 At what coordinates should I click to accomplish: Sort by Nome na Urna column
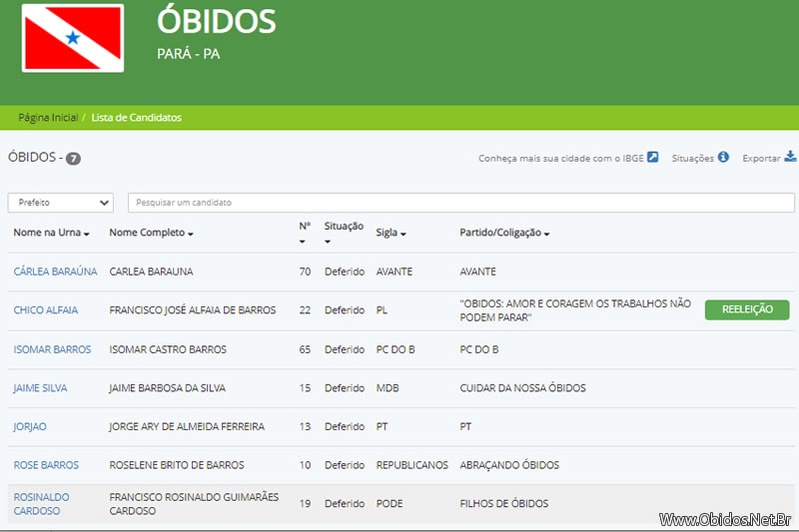[x=52, y=233]
